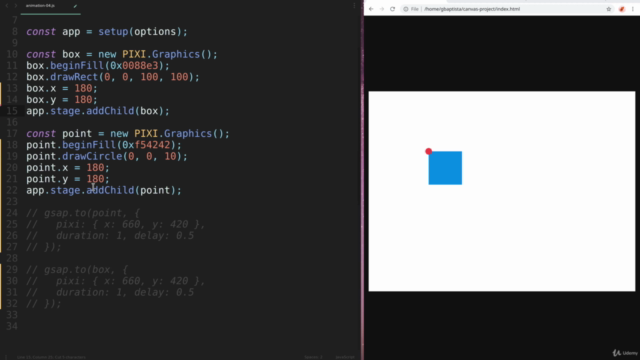Screen dimensions: 640x360
Task: Click browser back arrow
Action: click(371, 9)
